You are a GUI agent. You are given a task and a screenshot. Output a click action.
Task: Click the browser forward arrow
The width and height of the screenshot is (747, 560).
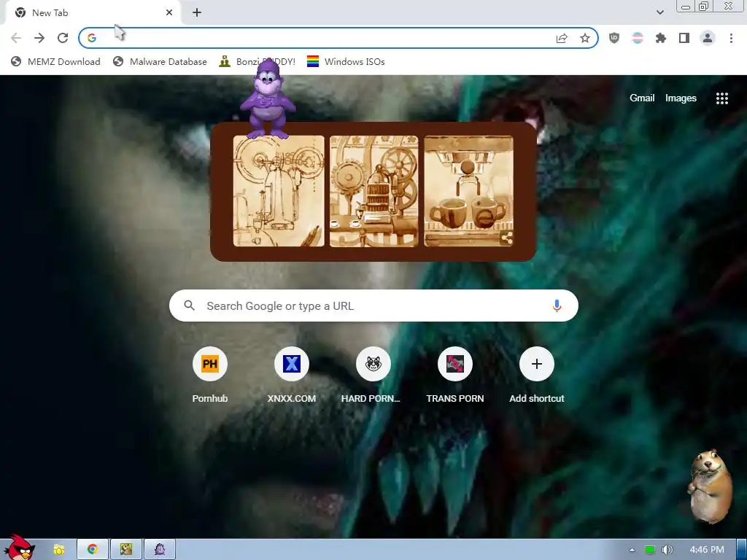[x=39, y=38]
